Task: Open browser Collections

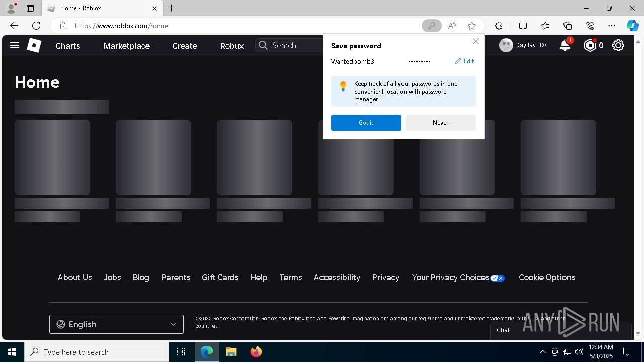Action: pos(568,26)
